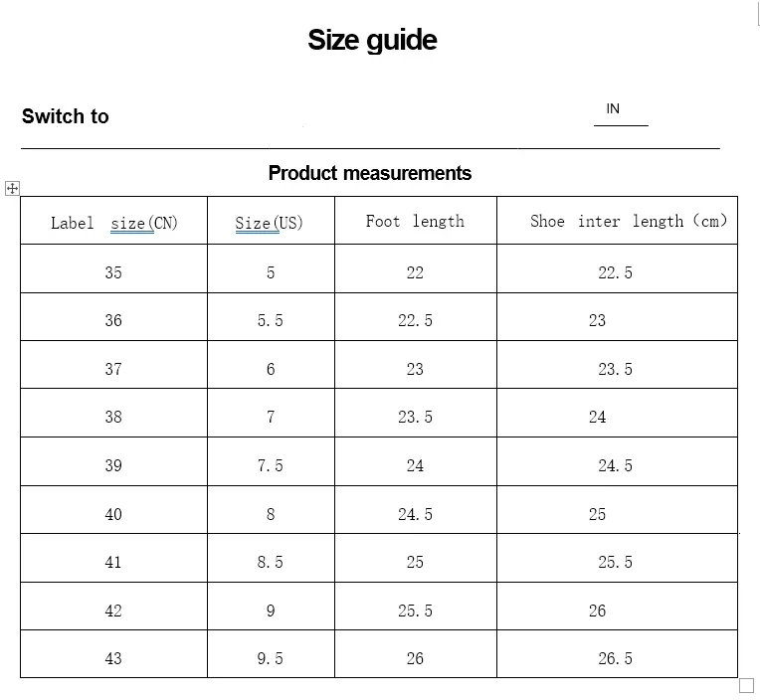Select the US size 5.5 cell
This screenshot has height=700, width=760.
click(271, 317)
